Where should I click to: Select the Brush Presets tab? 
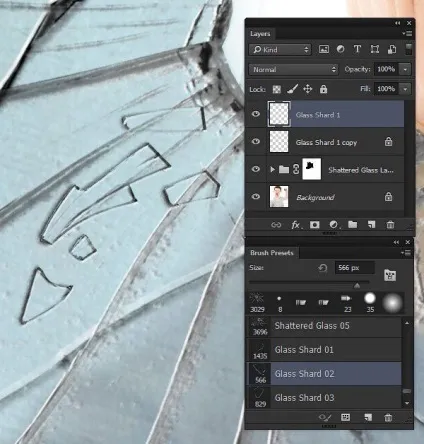tap(272, 253)
